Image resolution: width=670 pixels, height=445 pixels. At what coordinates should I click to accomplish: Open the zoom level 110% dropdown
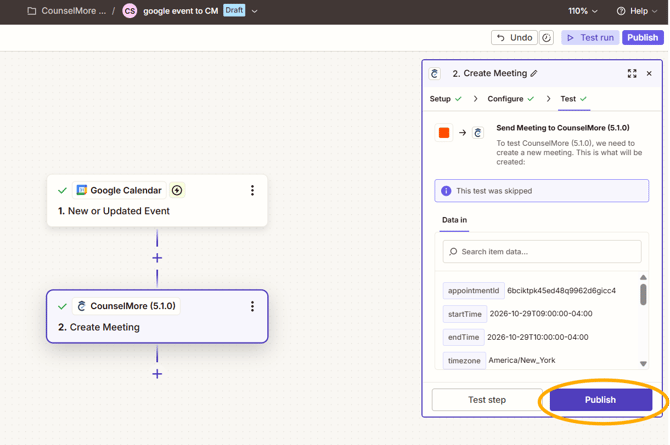tap(582, 11)
